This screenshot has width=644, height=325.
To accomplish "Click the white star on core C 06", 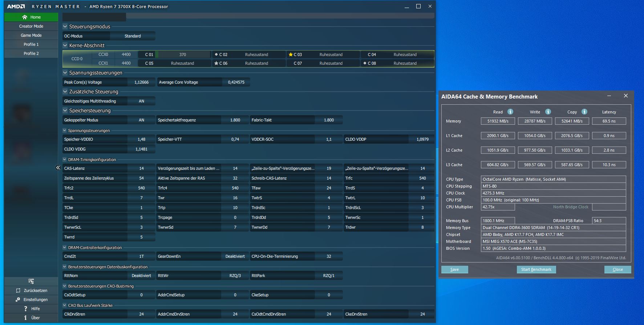I will 216,63.
